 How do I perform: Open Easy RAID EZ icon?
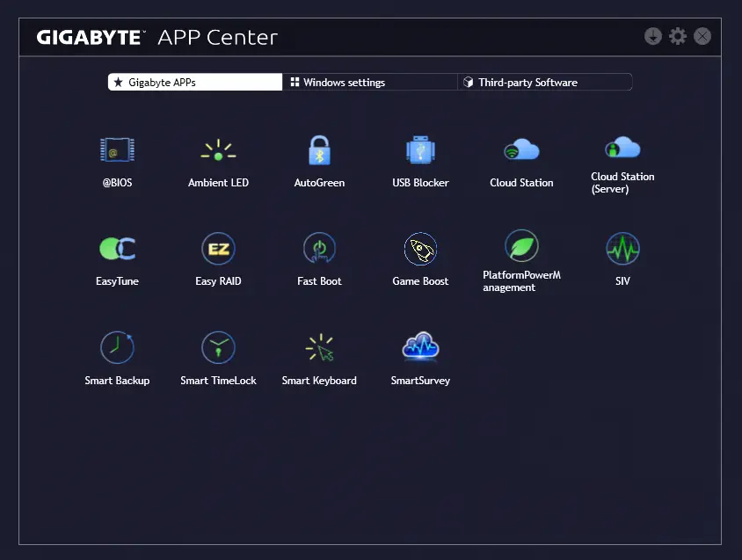pos(218,249)
